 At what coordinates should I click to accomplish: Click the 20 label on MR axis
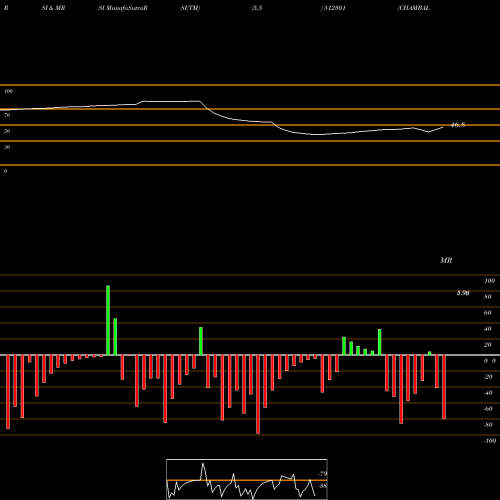488,345
